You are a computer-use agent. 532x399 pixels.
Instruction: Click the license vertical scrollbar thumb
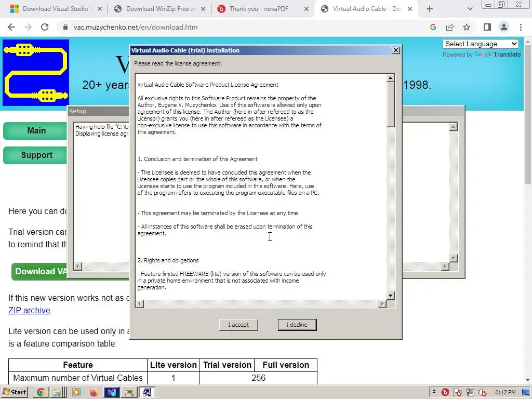click(x=391, y=104)
